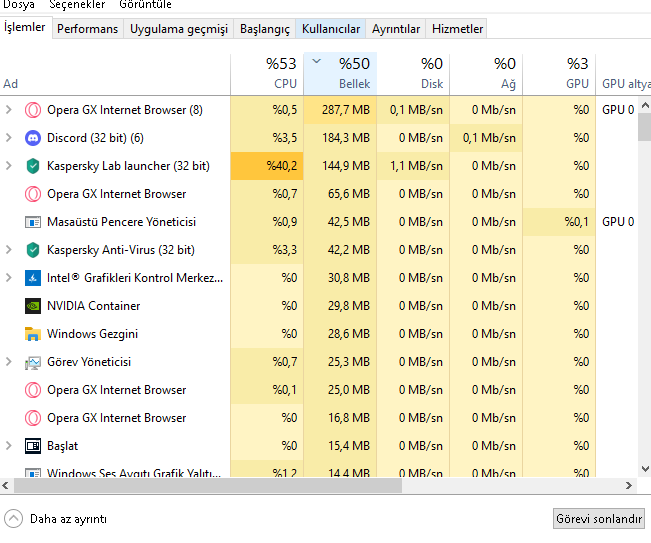Screen dimensions: 651x543
Task: Sort by the Bellek column header
Action: coord(340,74)
